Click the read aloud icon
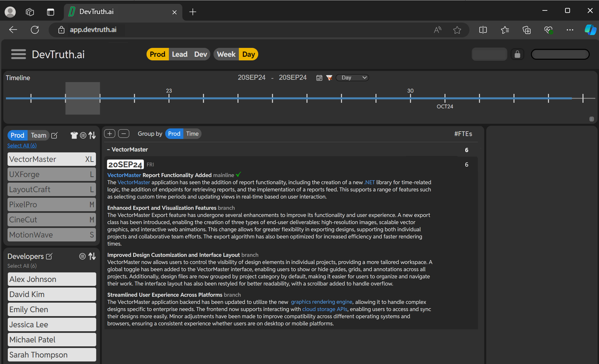Viewport: 599px width, 364px height. coord(437,30)
